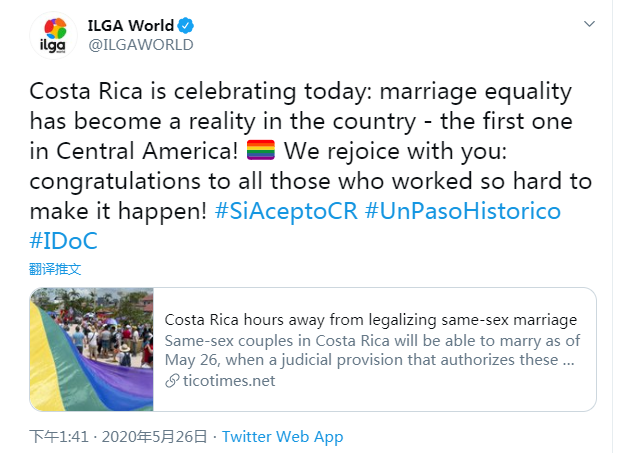Image resolution: width=638 pixels, height=453 pixels.
Task: Click 翻译推文 to translate the tweet
Action: 55,269
